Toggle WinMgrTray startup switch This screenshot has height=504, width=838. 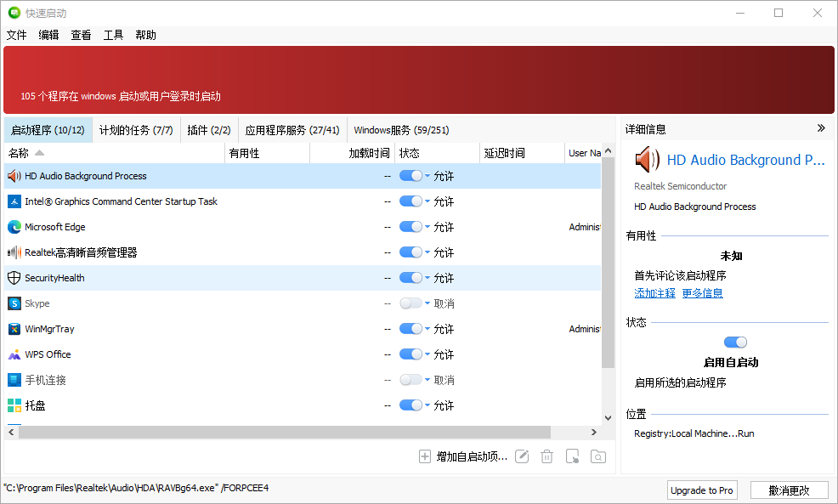pyautogui.click(x=411, y=329)
